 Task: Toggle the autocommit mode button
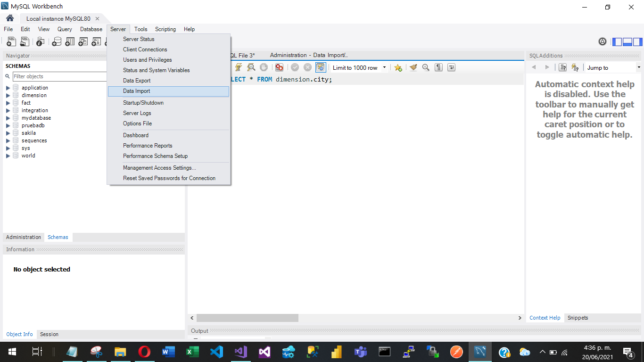[x=321, y=67]
